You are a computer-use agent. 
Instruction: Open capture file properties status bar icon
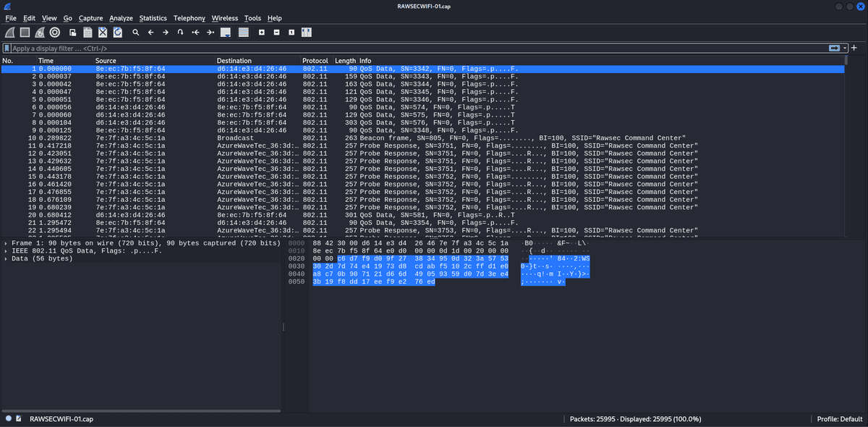[19, 419]
